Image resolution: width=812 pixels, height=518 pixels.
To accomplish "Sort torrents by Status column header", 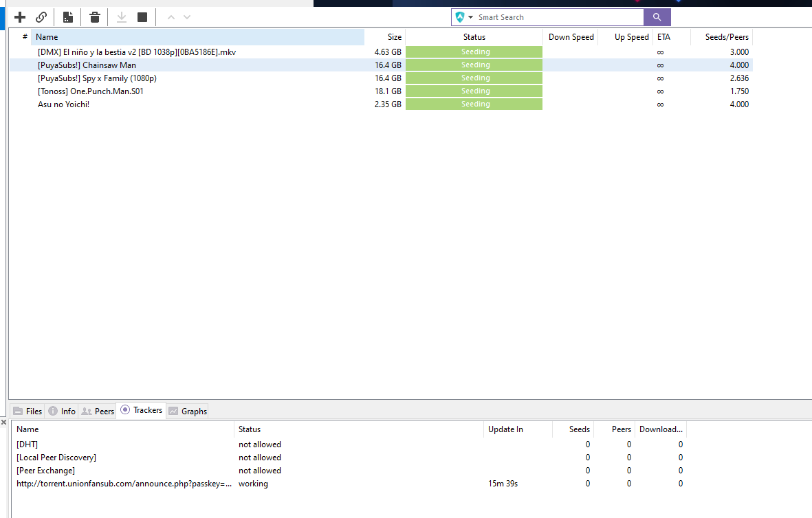I will point(474,37).
